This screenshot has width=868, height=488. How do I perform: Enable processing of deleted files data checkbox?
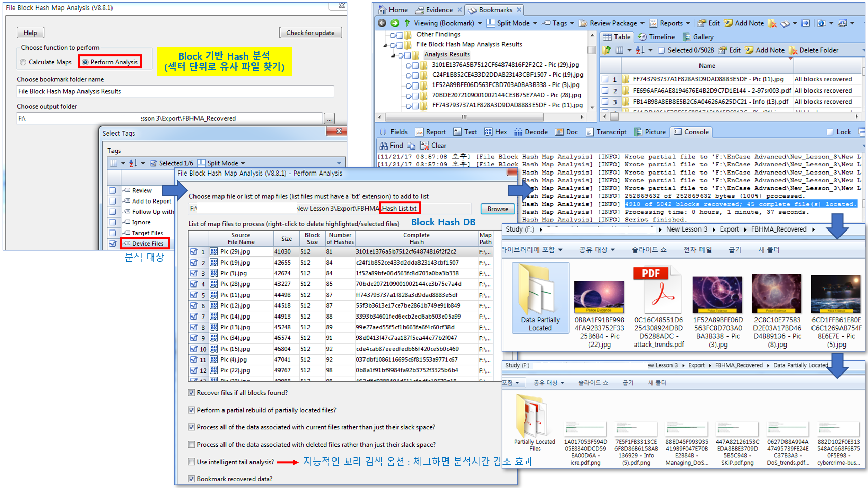pyautogui.click(x=191, y=445)
